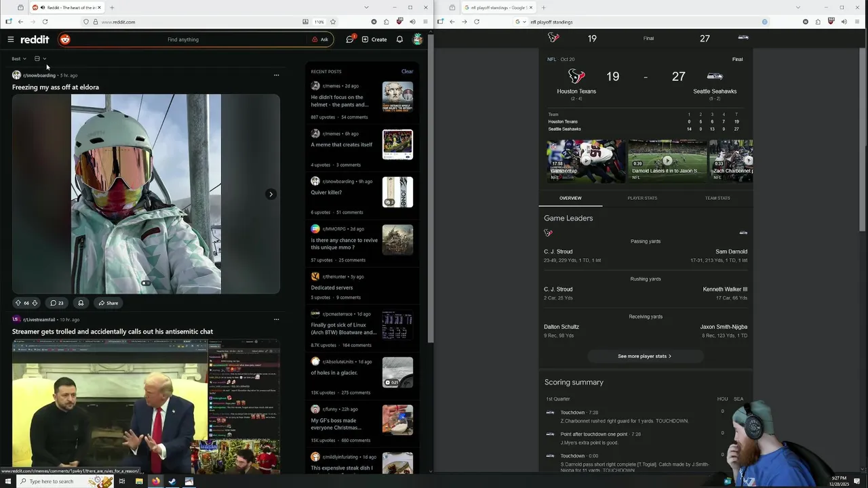Image resolution: width=868 pixels, height=488 pixels.
Task: Open the Reddit user avatar menu
Action: pos(418,39)
